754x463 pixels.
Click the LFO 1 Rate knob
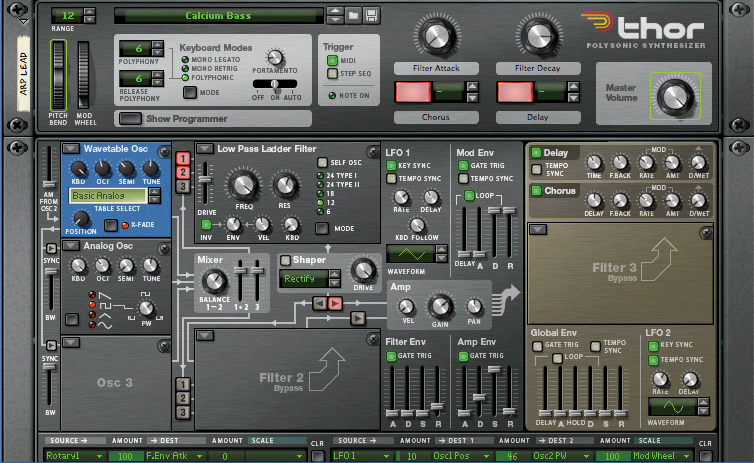[x=401, y=197]
